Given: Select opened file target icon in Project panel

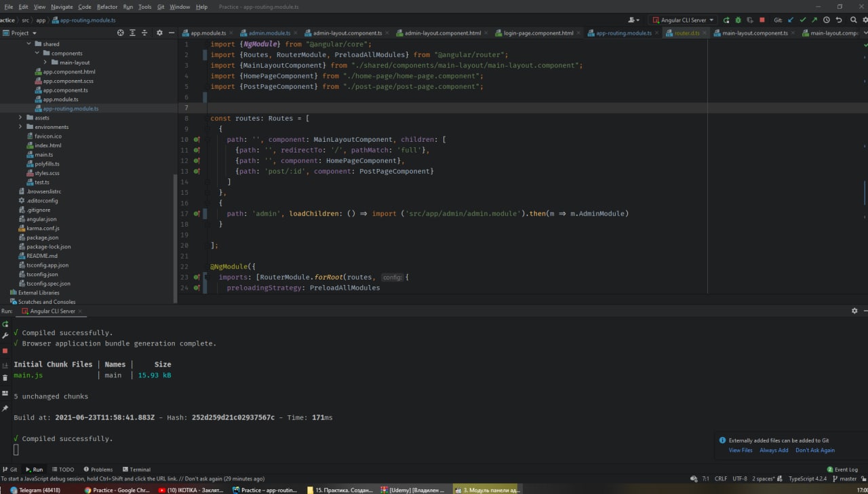Looking at the screenshot, I should [x=121, y=33].
